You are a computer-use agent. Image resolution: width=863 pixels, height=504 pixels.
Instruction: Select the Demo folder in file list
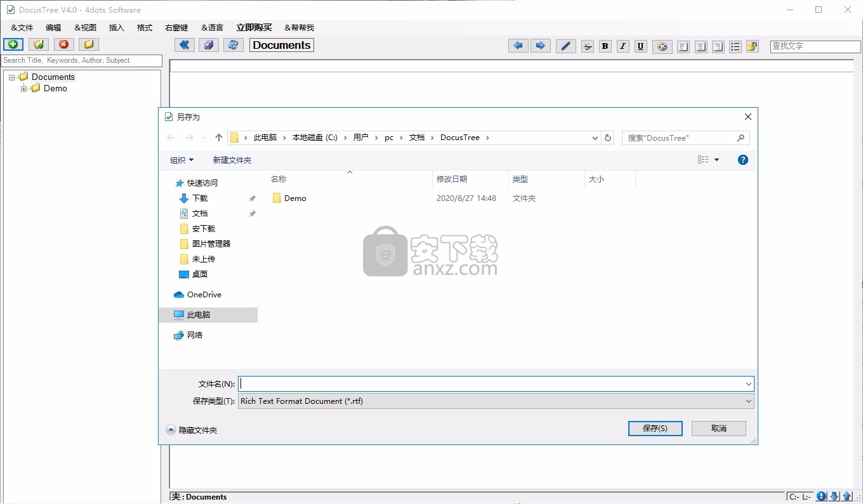295,198
